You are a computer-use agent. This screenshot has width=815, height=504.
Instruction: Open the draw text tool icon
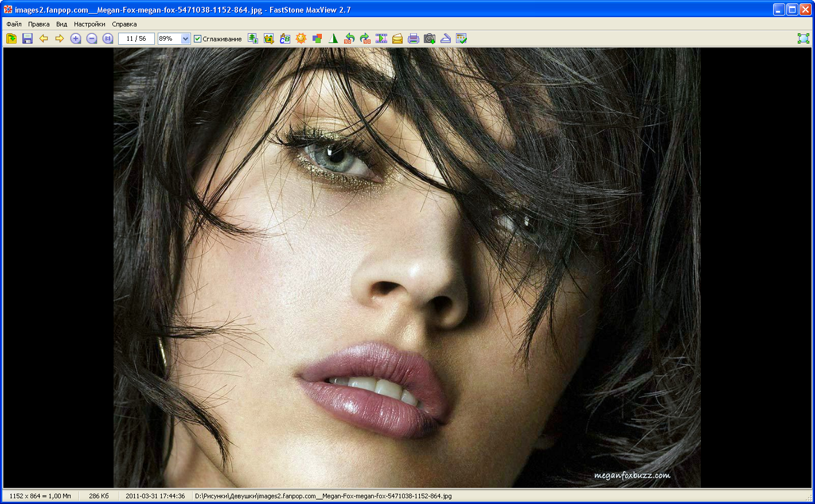click(285, 38)
